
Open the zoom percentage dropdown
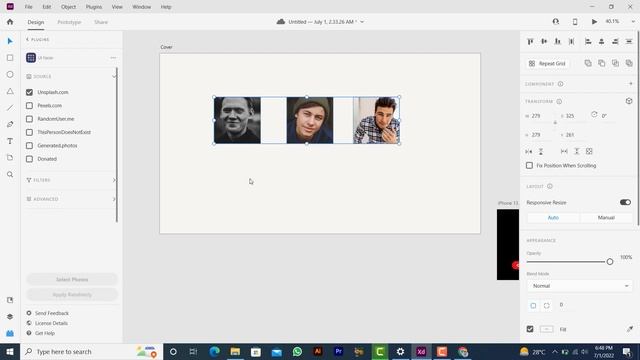point(633,22)
